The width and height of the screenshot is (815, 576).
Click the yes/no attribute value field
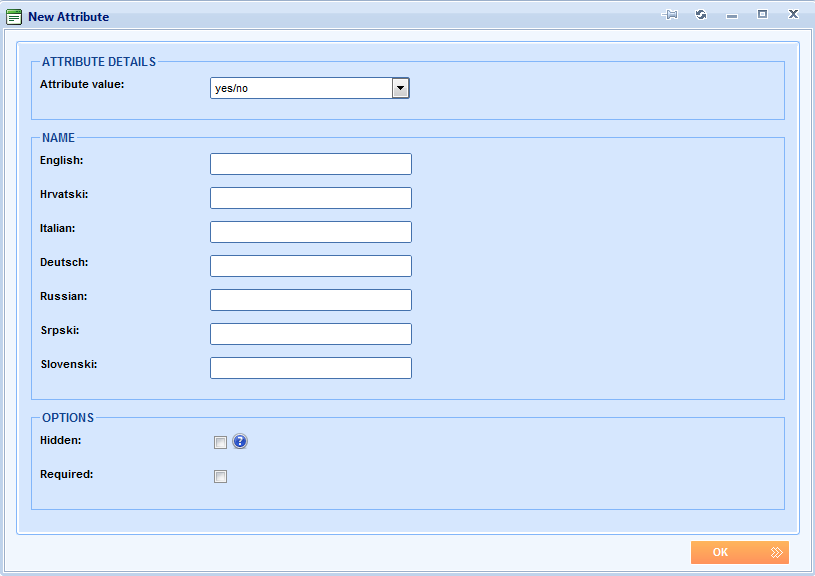click(x=300, y=88)
